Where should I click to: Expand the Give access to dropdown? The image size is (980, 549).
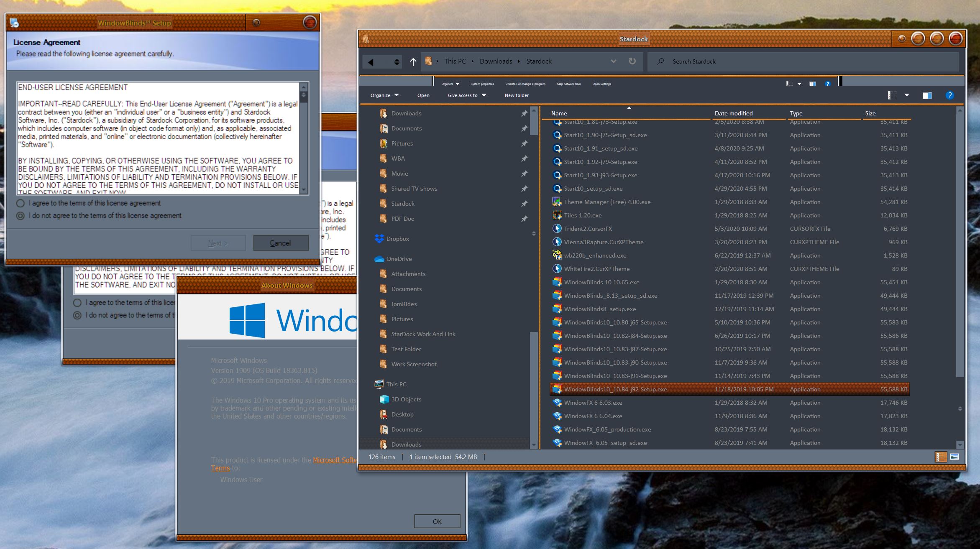[467, 95]
